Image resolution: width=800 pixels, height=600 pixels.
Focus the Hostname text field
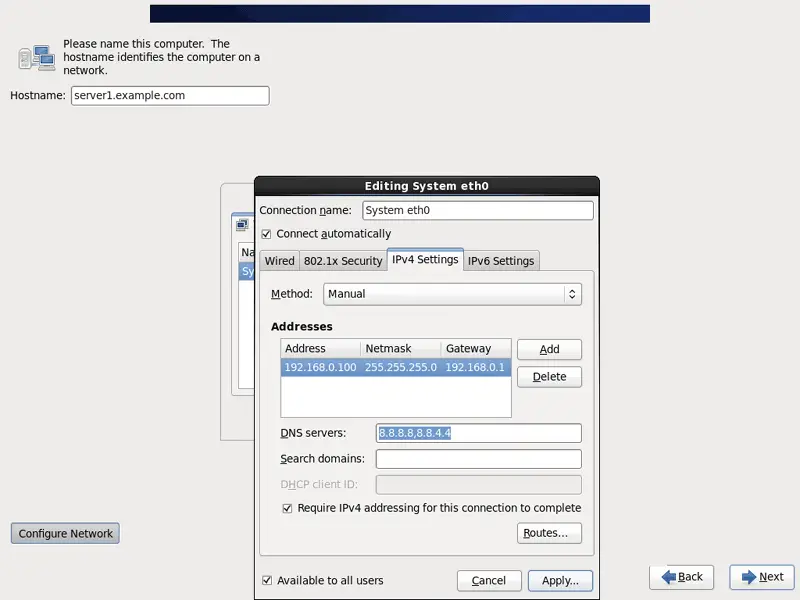(x=170, y=96)
